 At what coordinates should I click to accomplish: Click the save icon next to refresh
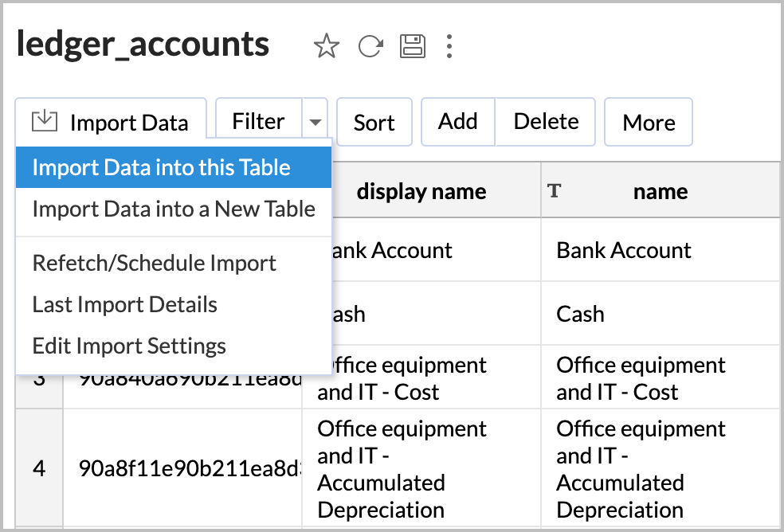coord(413,46)
